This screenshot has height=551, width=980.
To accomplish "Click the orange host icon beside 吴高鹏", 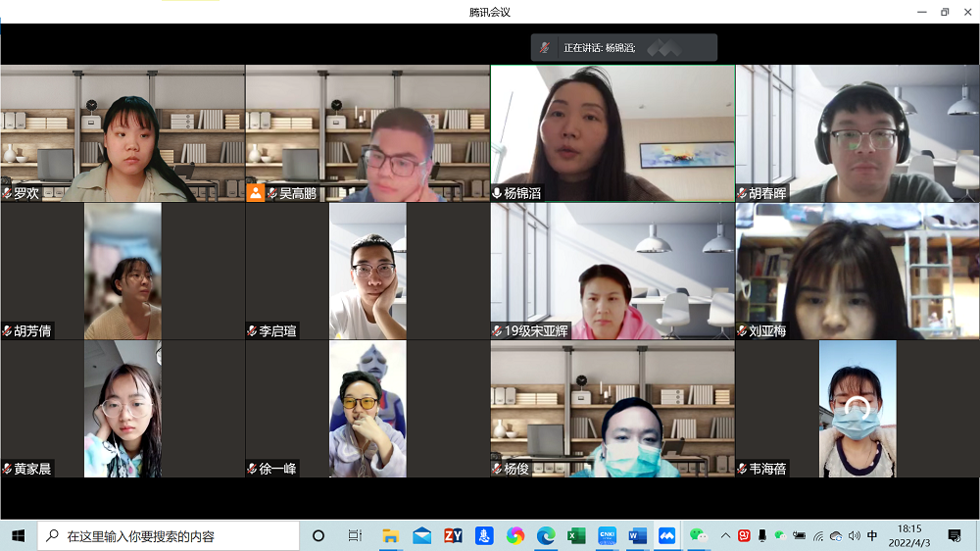I will (256, 193).
